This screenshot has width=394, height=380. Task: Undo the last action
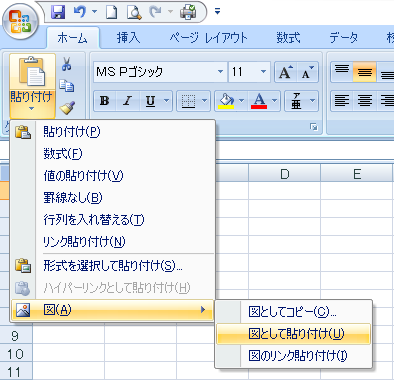[x=80, y=12]
